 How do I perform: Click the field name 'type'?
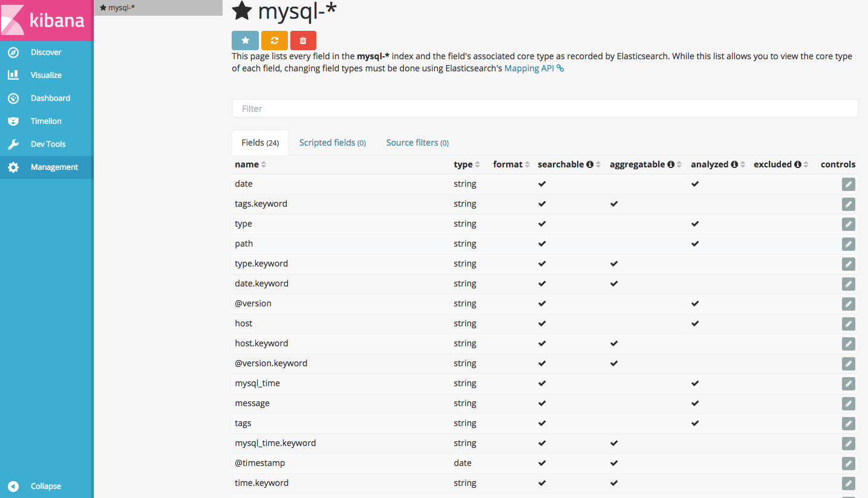[243, 224]
